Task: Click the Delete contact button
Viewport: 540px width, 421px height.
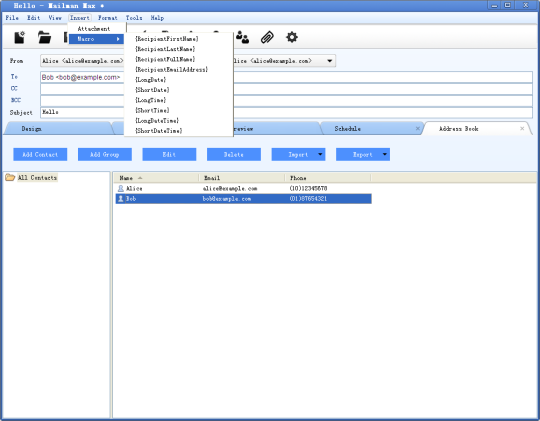Action: 233,155
